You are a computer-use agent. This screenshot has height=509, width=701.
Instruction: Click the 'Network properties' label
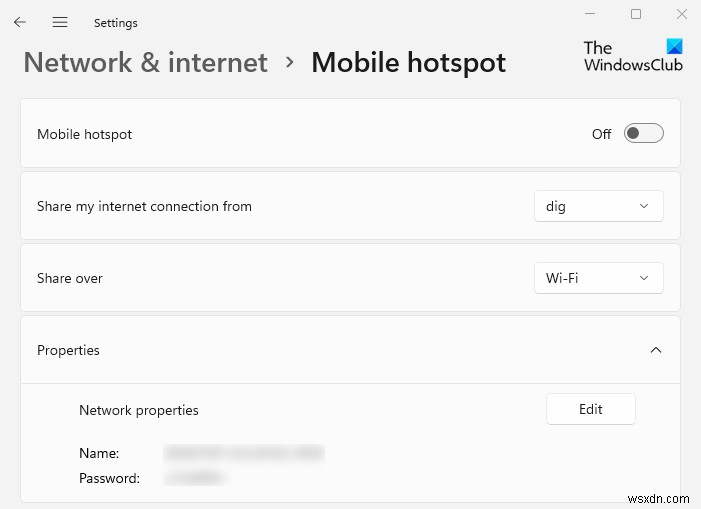click(x=139, y=410)
